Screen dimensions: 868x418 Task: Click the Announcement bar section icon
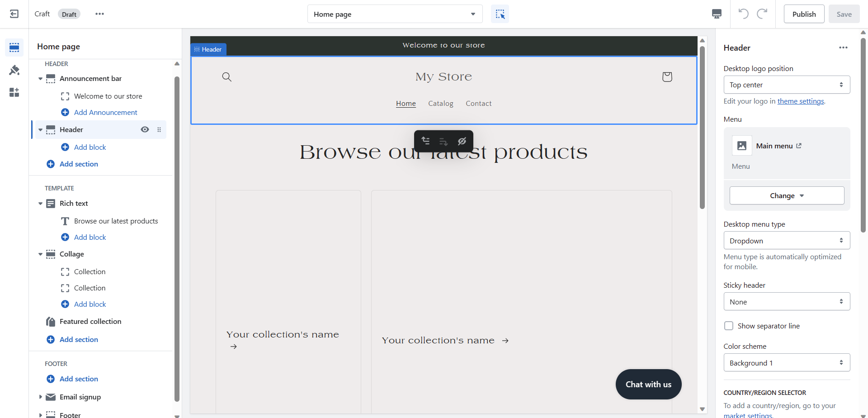[51, 79]
